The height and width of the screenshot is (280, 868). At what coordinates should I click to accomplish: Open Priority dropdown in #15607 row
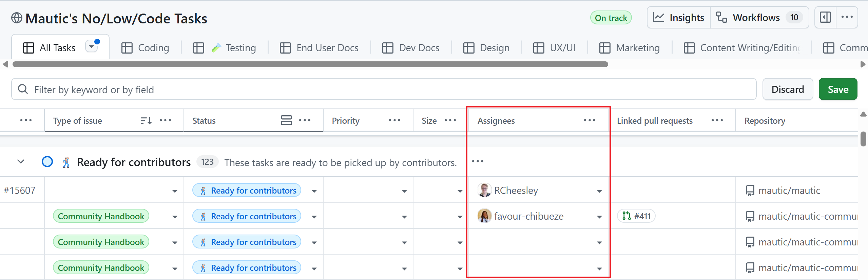(404, 191)
